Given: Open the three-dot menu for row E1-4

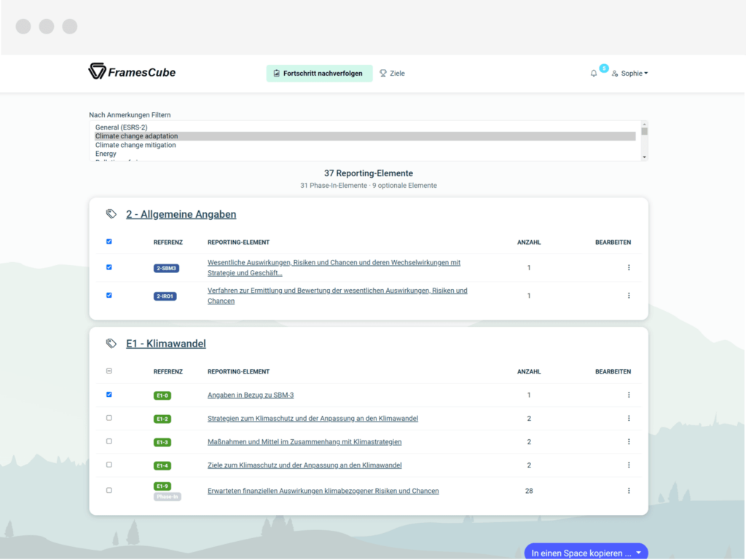Looking at the screenshot, I should click(629, 465).
